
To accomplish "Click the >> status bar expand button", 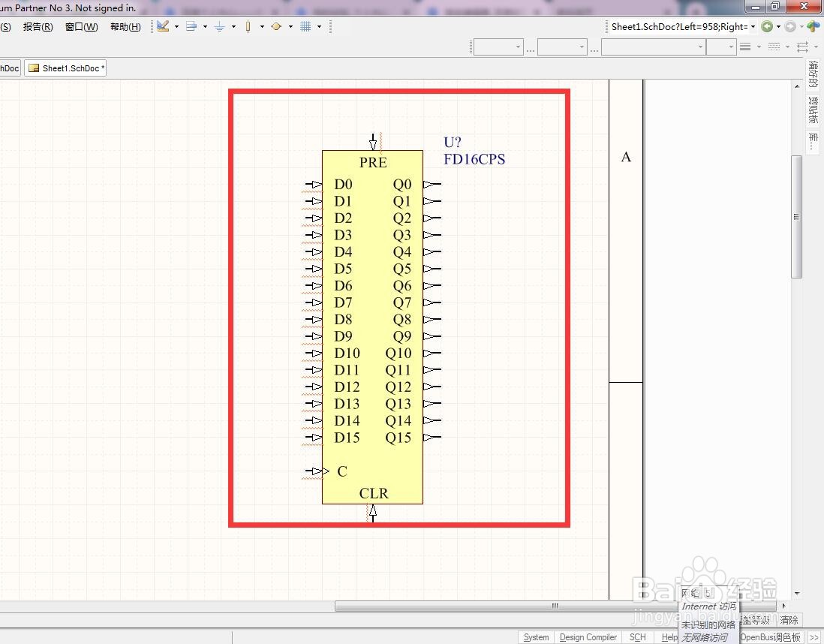I will [813, 637].
